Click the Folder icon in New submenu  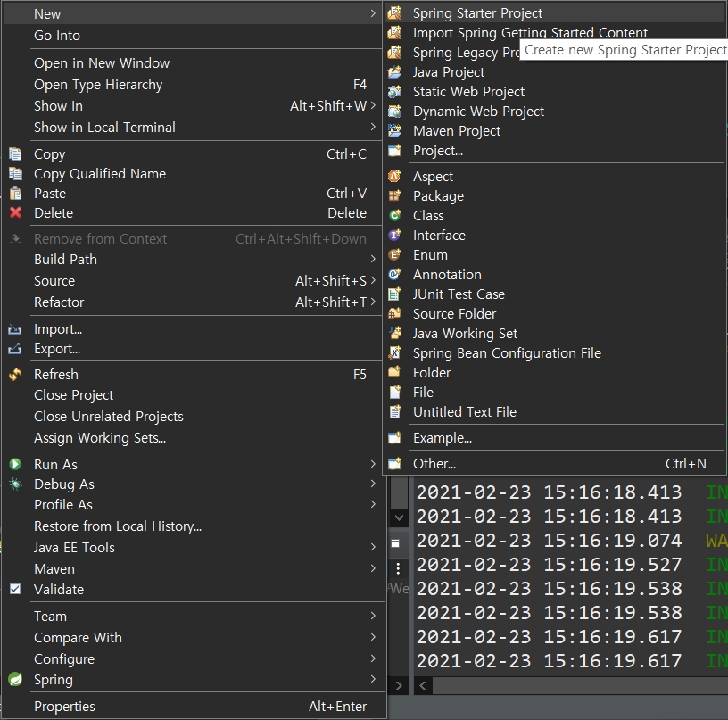pos(394,372)
